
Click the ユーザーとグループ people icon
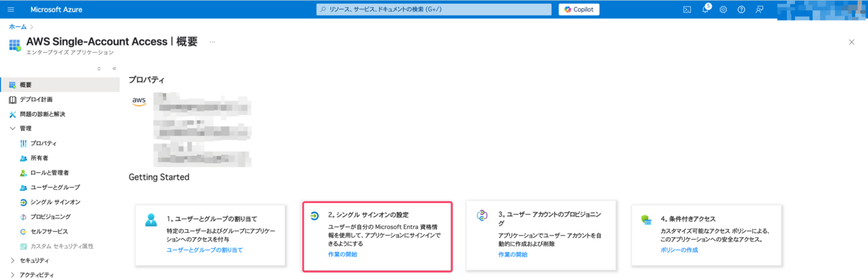(x=24, y=187)
